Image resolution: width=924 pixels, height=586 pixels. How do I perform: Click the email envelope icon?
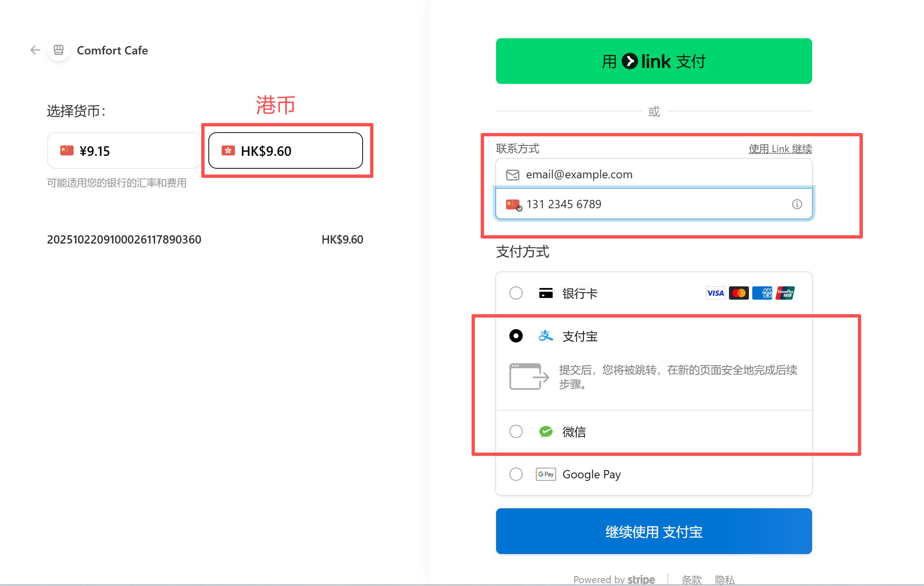pos(513,175)
